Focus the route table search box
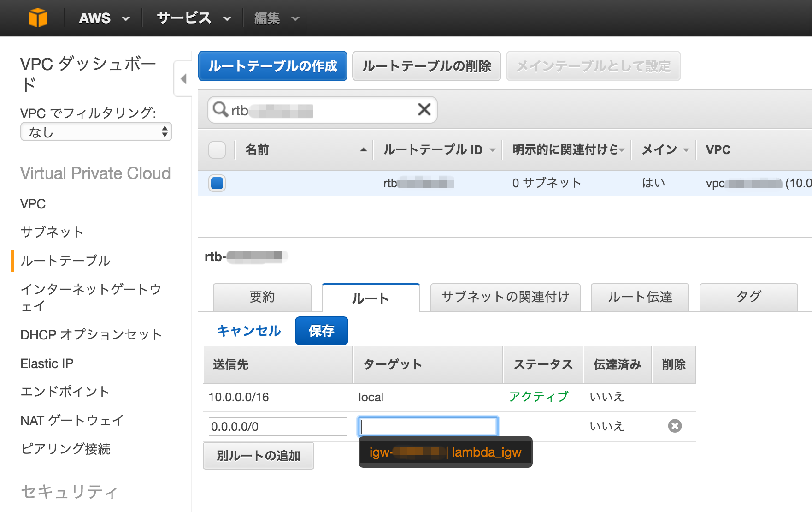The width and height of the screenshot is (812, 512). [323, 110]
